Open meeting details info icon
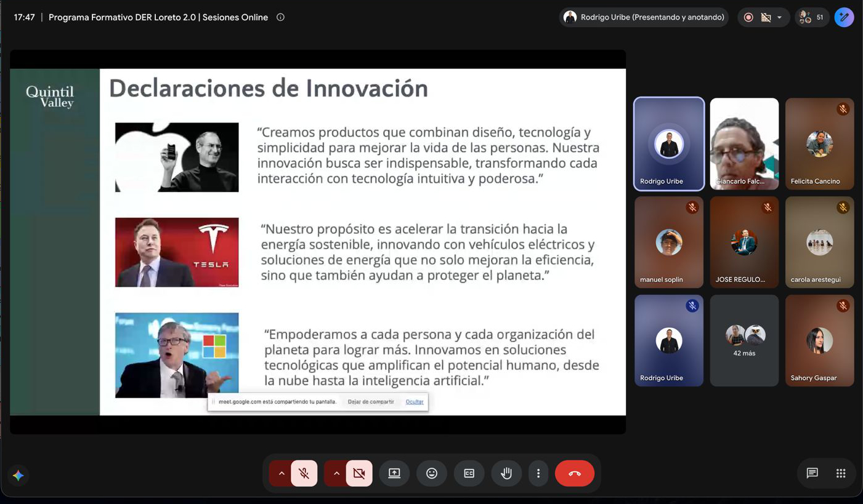The image size is (863, 504). 280,17
